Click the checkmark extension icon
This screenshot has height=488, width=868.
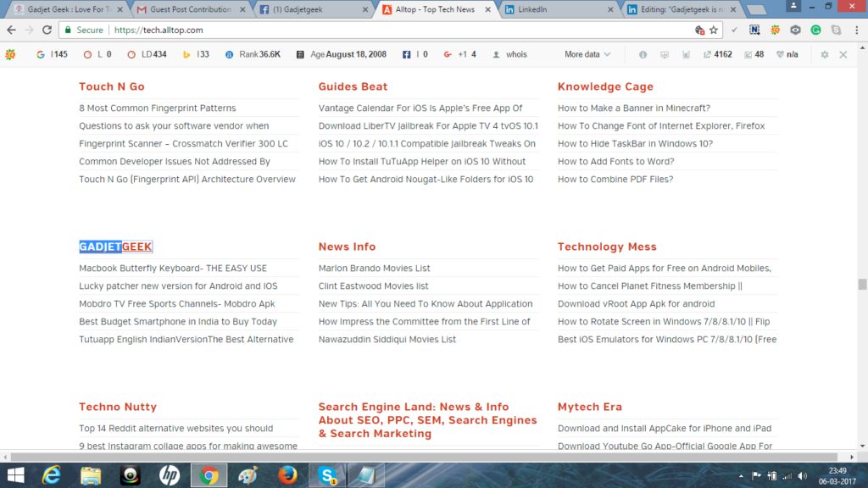click(x=734, y=30)
